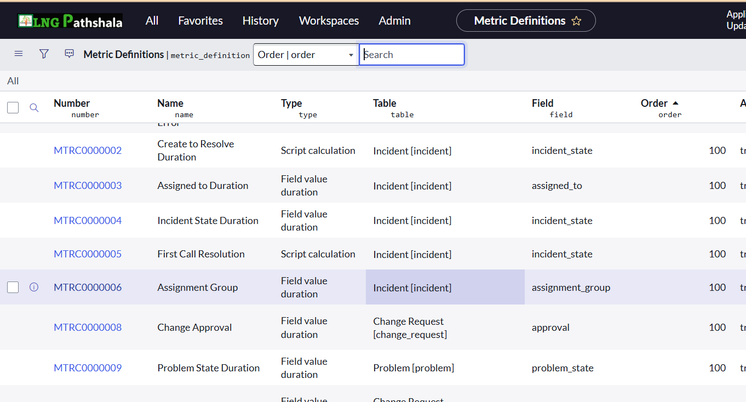
Task: Sort by the Number column header
Action: tap(71, 103)
